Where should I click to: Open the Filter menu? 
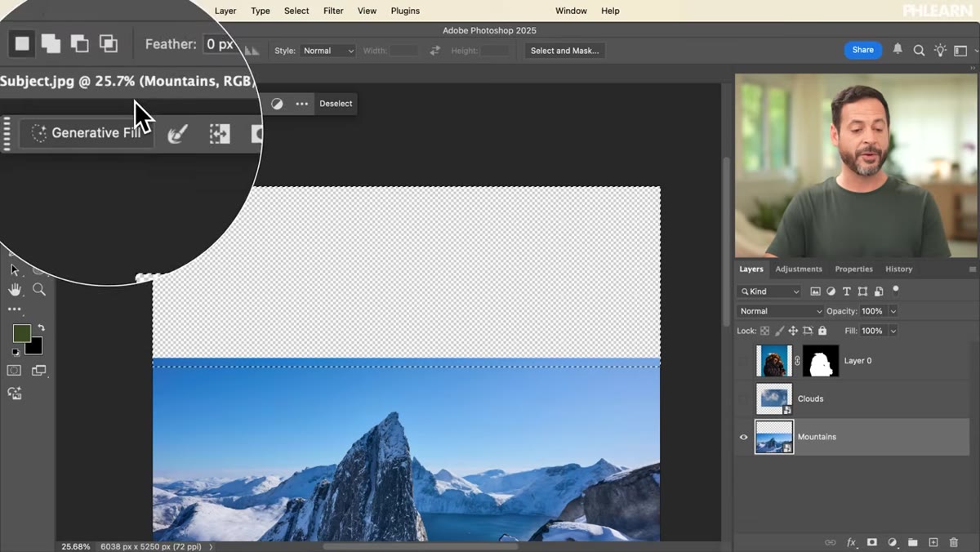pyautogui.click(x=333, y=11)
